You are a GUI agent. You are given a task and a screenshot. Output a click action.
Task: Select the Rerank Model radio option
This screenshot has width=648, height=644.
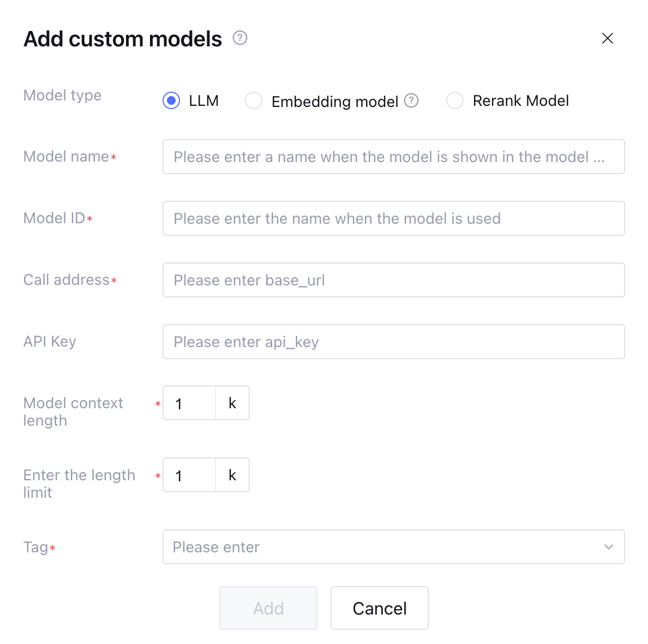pos(455,101)
